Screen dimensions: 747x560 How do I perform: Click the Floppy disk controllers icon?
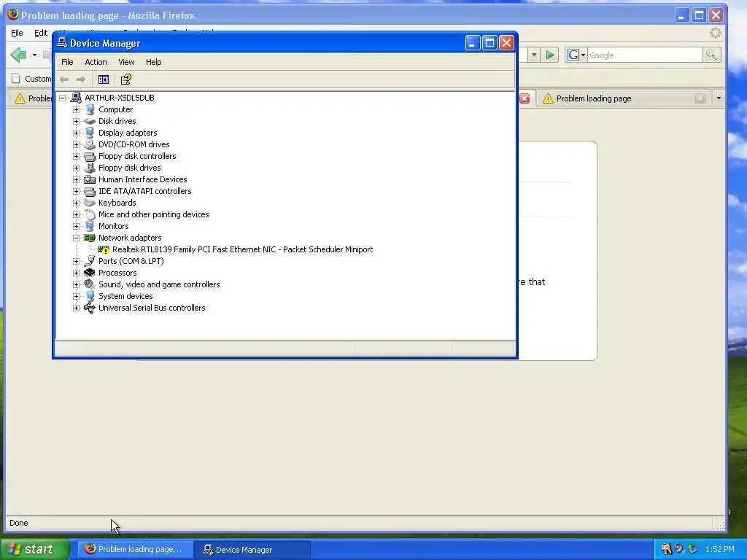click(x=90, y=156)
